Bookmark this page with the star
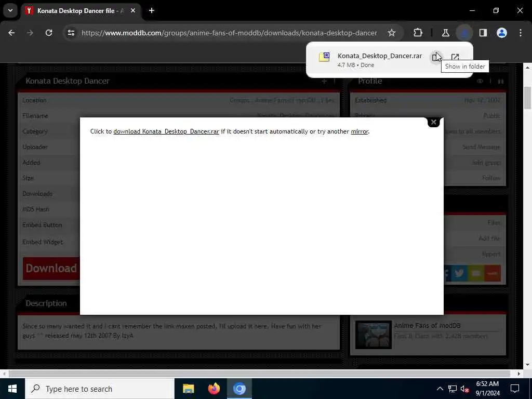The image size is (532, 399). pyautogui.click(x=392, y=33)
